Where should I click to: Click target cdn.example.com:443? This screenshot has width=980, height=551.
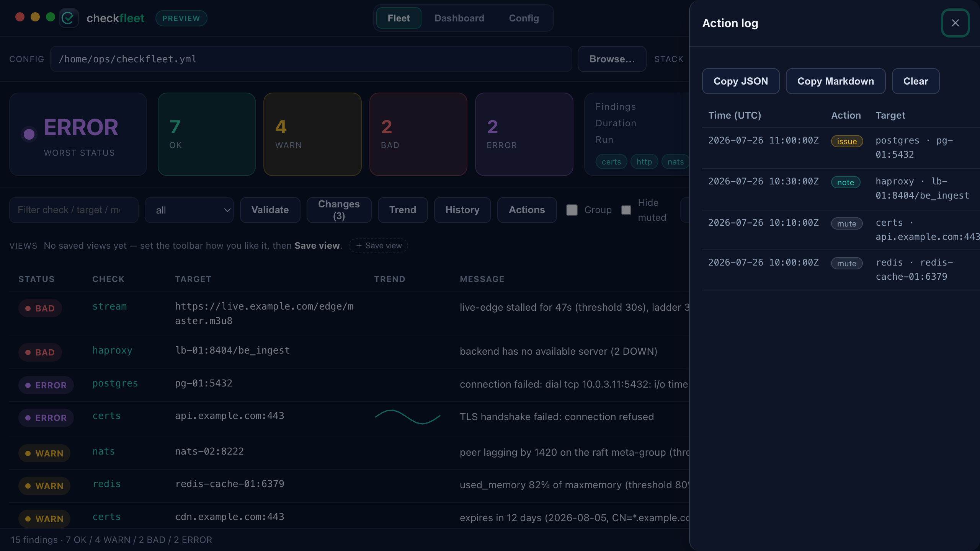(229, 517)
